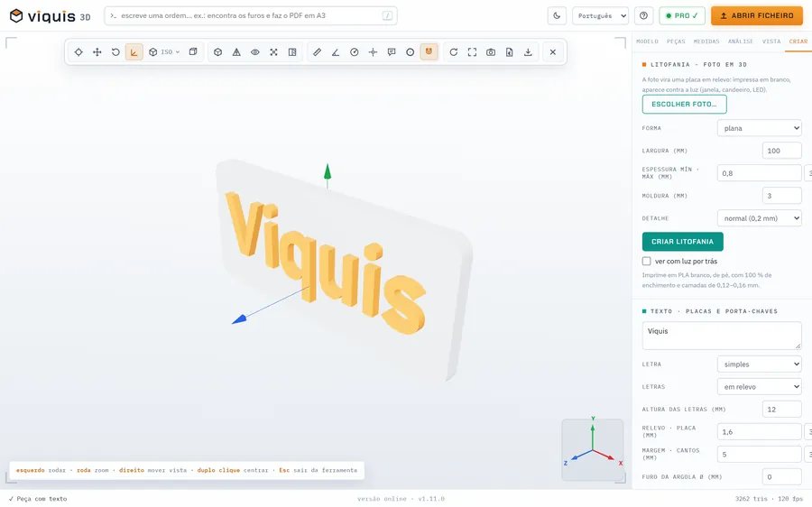Click the counter-clockwise rotate tool icon
The image size is (812, 507).
tap(115, 51)
